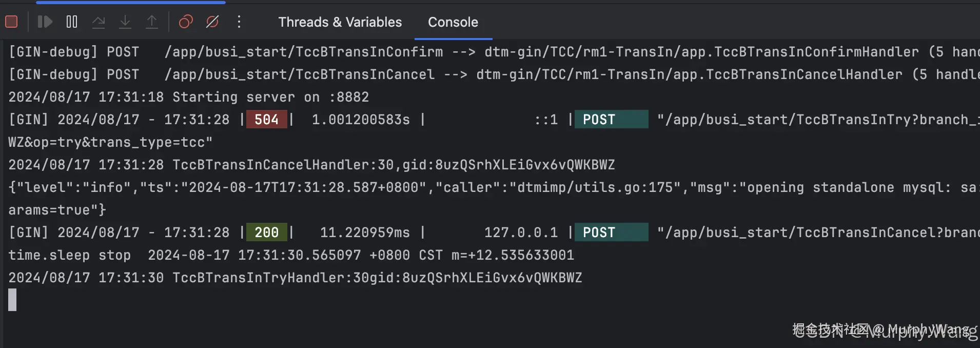
Task: Place cursor at the console input caret
Action: click(x=12, y=300)
